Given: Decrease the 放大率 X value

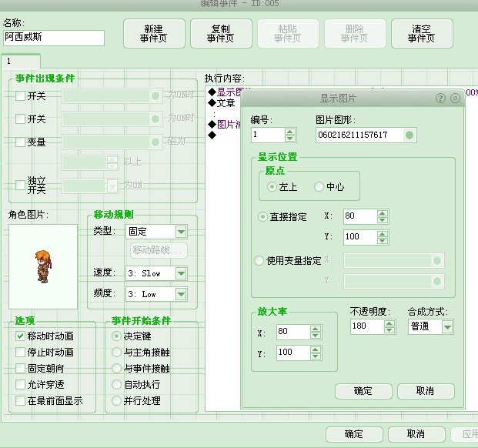Looking at the screenshot, I should (316, 336).
